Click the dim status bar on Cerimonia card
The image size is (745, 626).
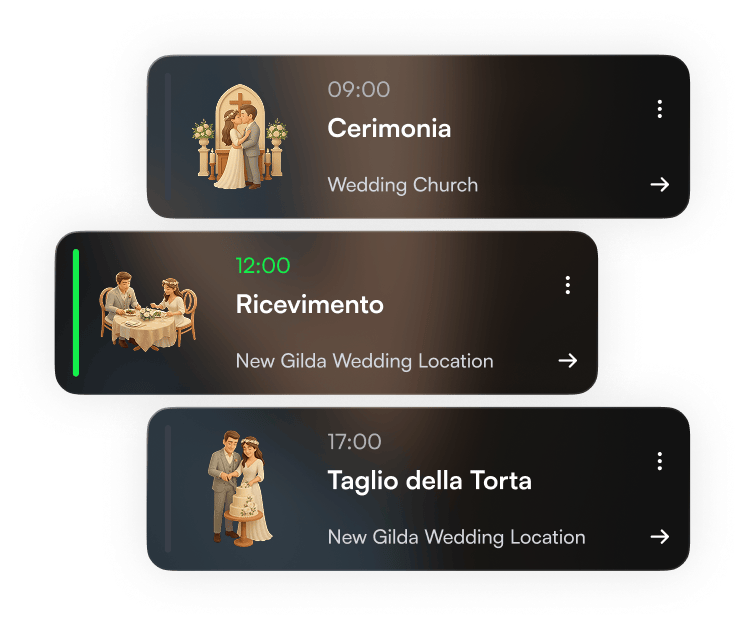pos(168,137)
